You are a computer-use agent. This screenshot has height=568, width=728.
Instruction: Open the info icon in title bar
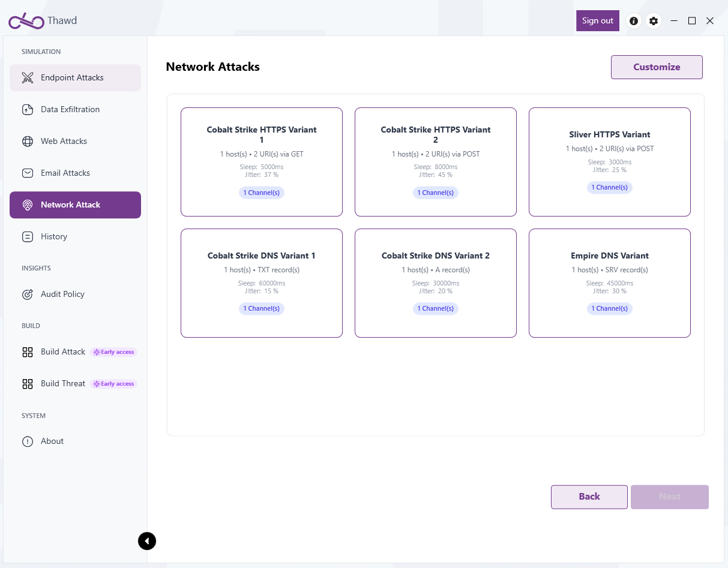click(x=634, y=21)
